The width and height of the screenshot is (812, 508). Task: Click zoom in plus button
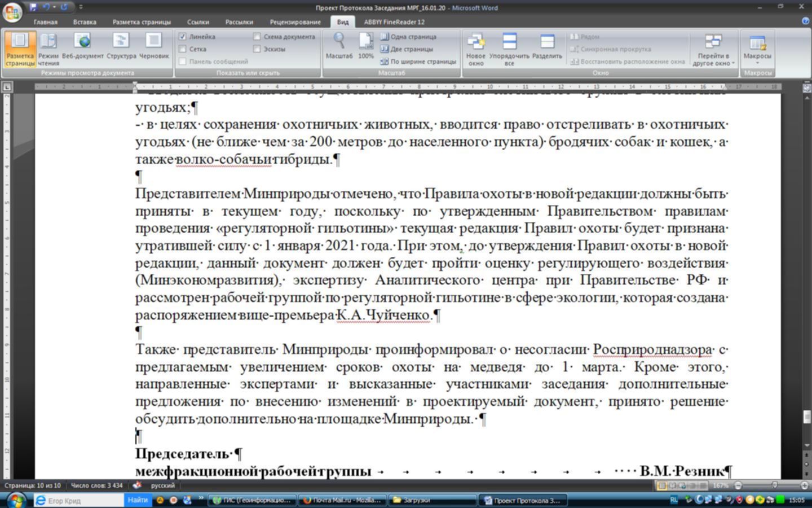click(805, 485)
